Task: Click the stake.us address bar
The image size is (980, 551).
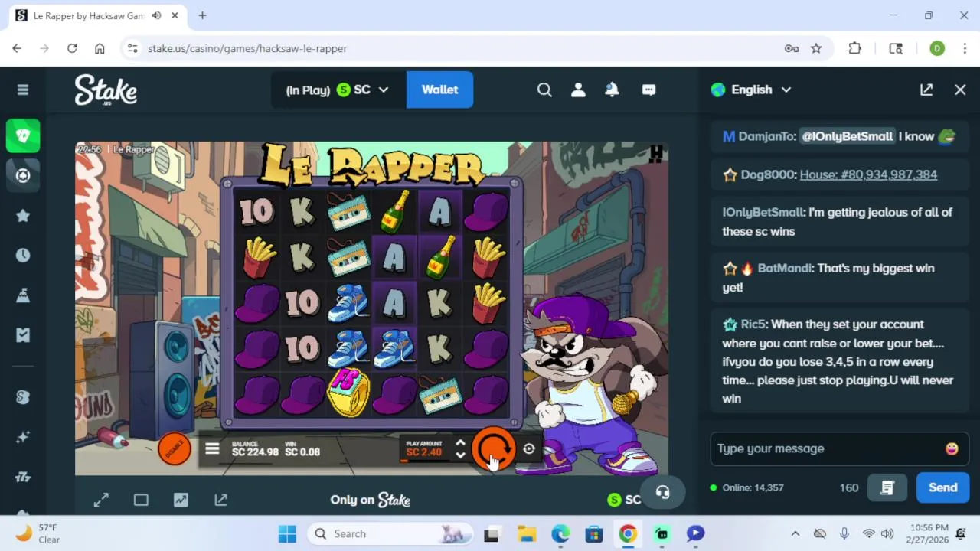Action: coord(459,48)
